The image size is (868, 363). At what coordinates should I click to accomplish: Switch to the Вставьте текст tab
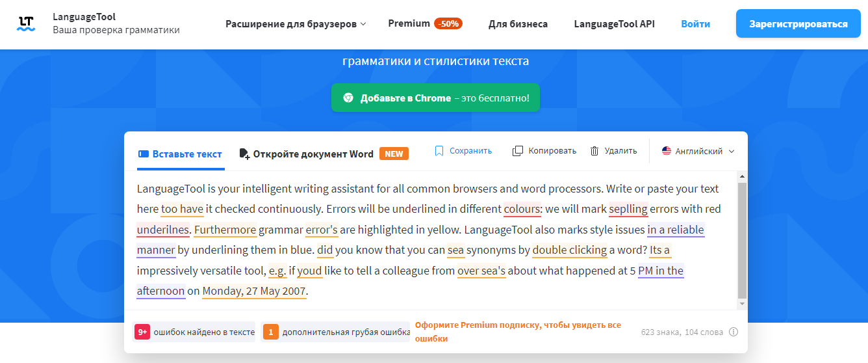tap(180, 154)
